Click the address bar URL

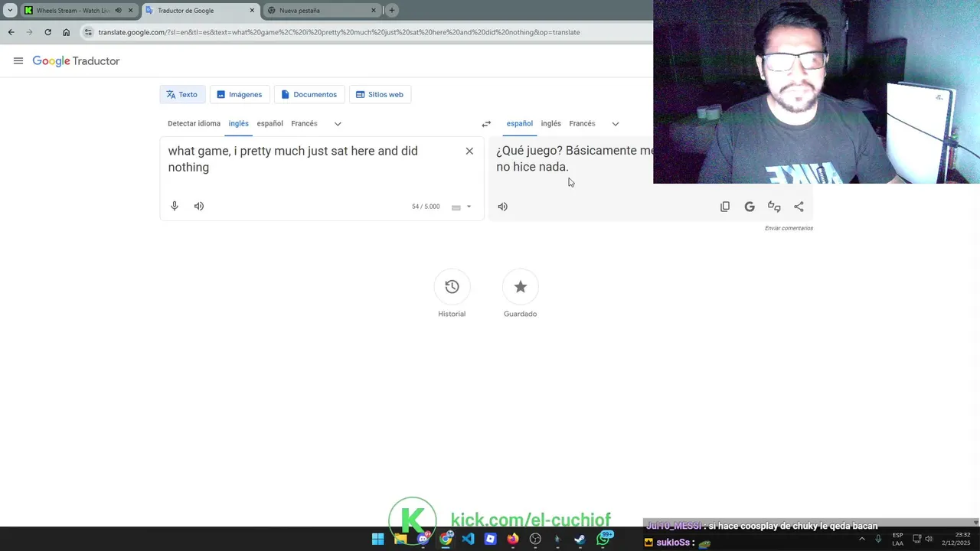[338, 32]
